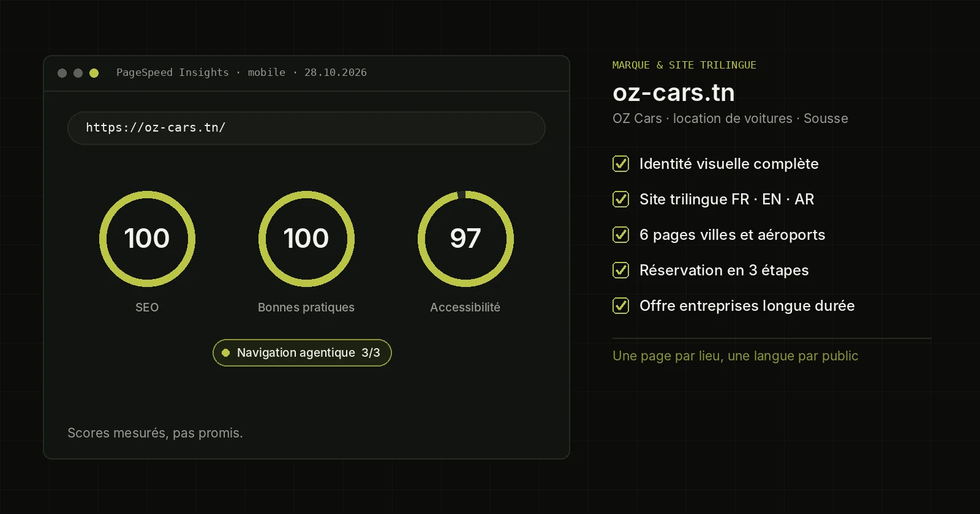The width and height of the screenshot is (980, 514).
Task: Toggle the Site trilingue FR EN AR checkbox
Action: pos(620,199)
